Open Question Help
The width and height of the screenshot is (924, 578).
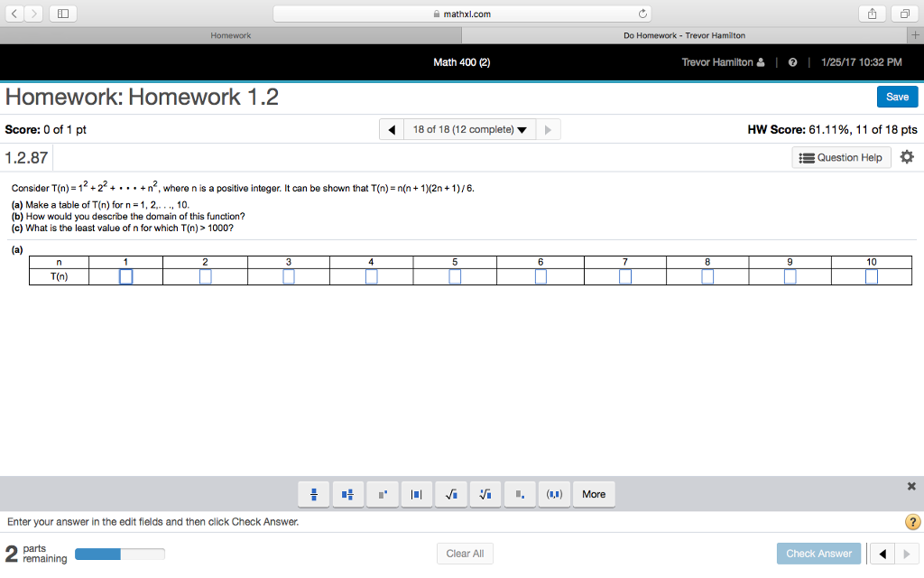click(x=841, y=156)
